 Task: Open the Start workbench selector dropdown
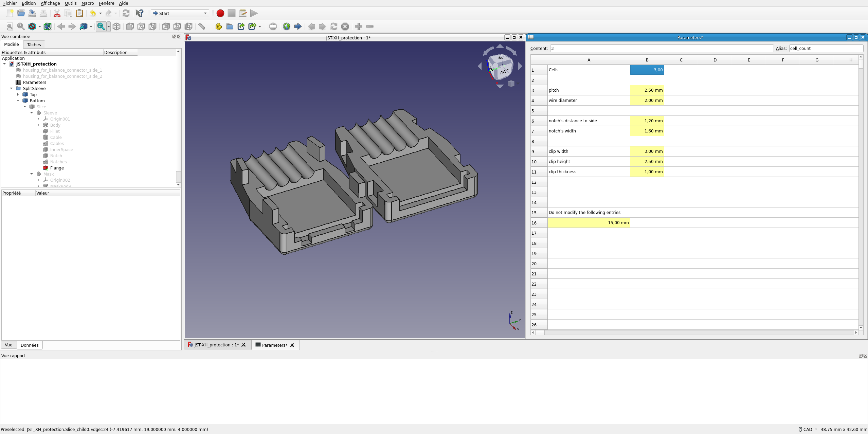[180, 13]
